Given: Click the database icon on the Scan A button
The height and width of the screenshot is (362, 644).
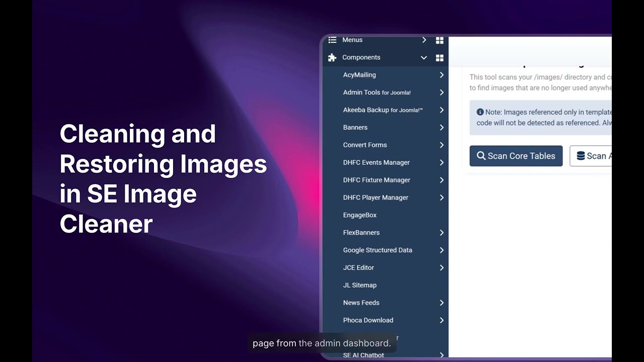Looking at the screenshot, I should [581, 156].
